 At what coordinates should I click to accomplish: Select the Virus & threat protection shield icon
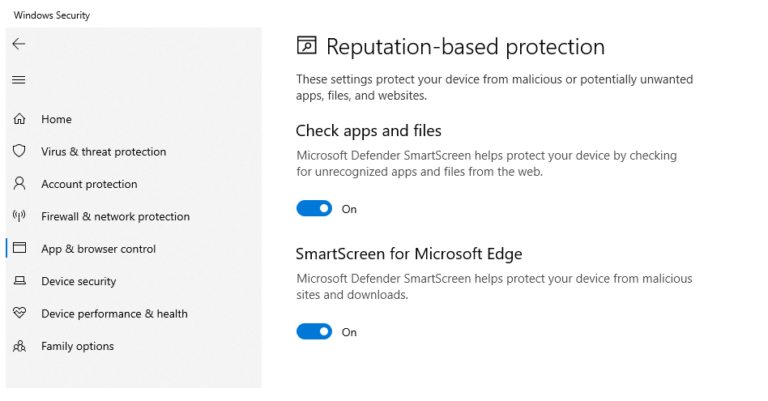19,151
